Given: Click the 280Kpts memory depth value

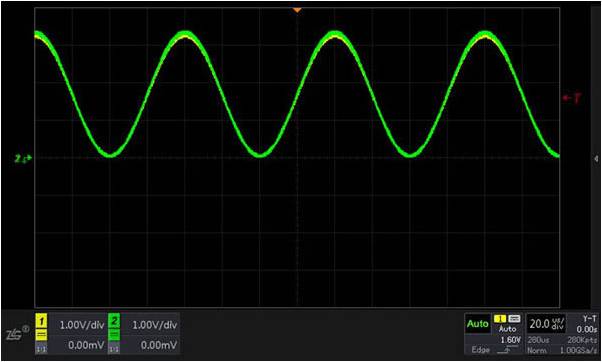Looking at the screenshot, I should [x=582, y=340].
